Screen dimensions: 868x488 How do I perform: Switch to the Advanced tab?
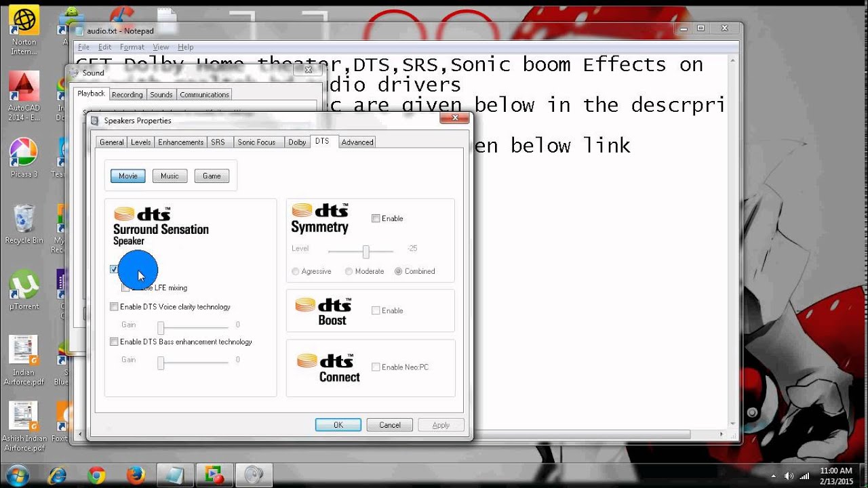point(357,142)
